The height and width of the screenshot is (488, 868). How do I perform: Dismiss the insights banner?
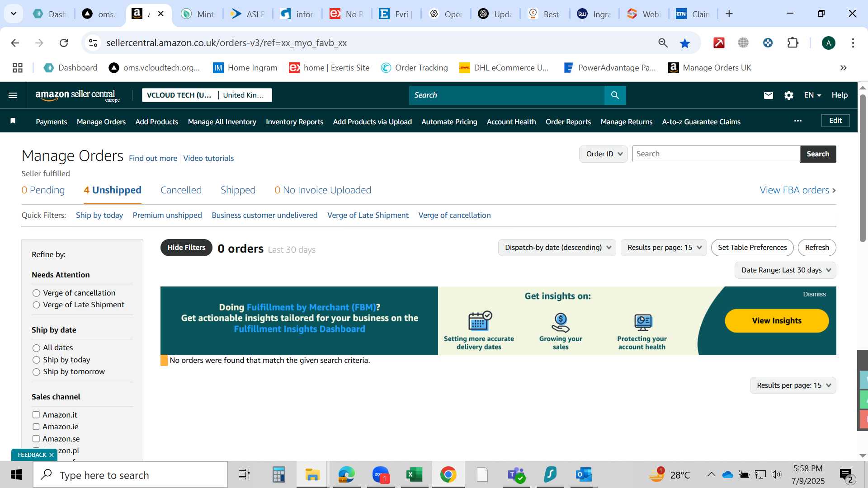pos(814,294)
